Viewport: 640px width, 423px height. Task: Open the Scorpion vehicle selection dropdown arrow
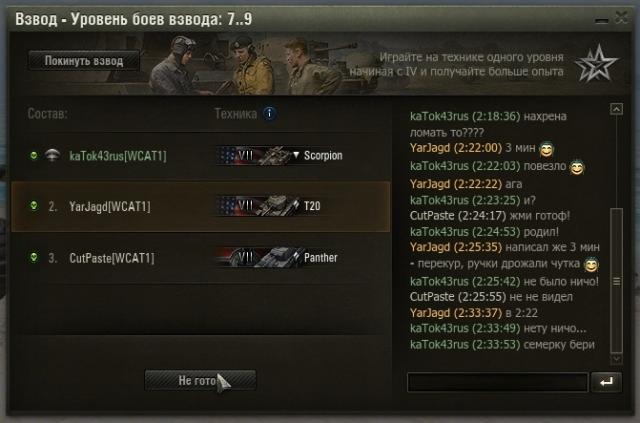(x=296, y=155)
